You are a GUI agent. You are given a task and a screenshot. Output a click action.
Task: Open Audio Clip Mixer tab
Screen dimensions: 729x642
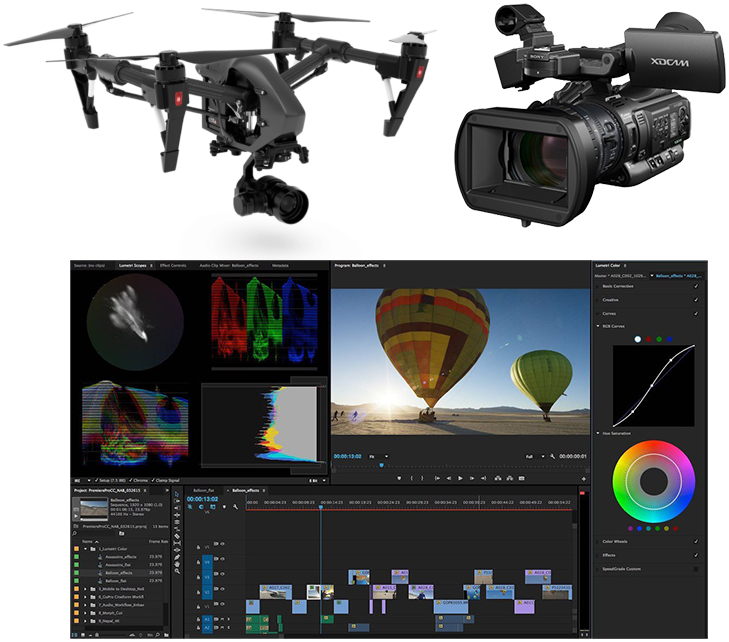click(229, 265)
